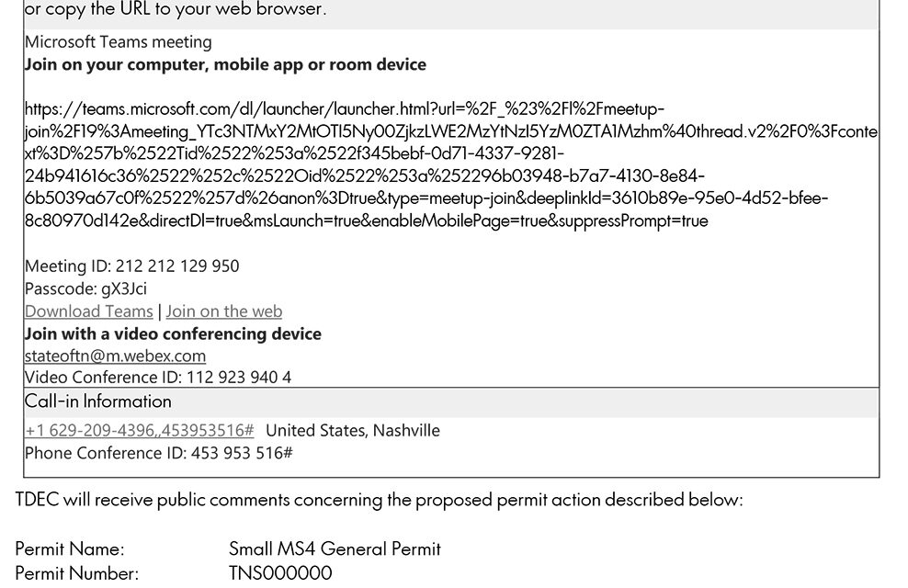Click the Permit Number label

[x=77, y=573]
